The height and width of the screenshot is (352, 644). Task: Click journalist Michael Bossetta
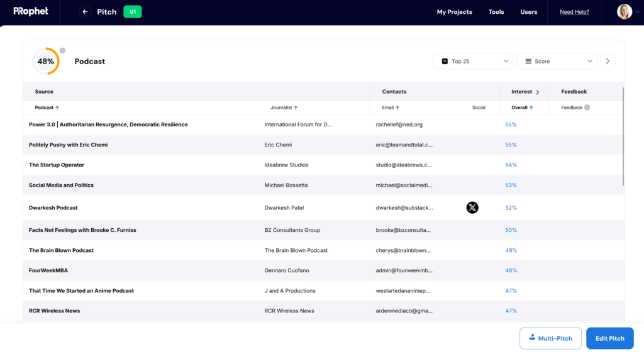point(286,185)
